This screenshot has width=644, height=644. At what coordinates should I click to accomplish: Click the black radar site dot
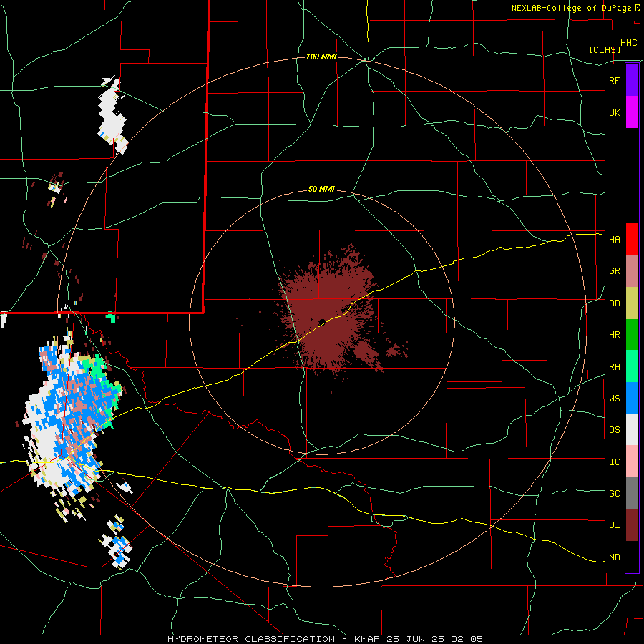(x=322, y=321)
